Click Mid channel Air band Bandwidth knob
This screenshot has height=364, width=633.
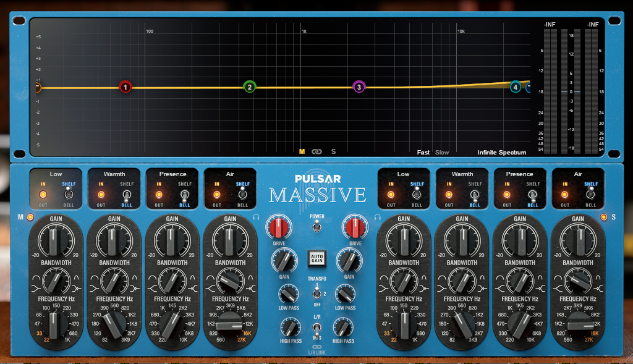(x=230, y=281)
